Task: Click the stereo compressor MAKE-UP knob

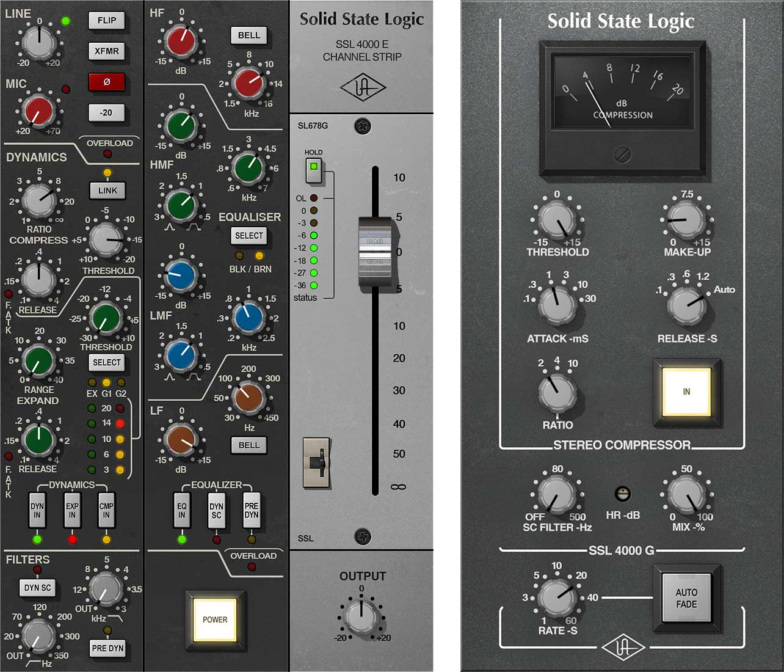Action: tap(686, 220)
